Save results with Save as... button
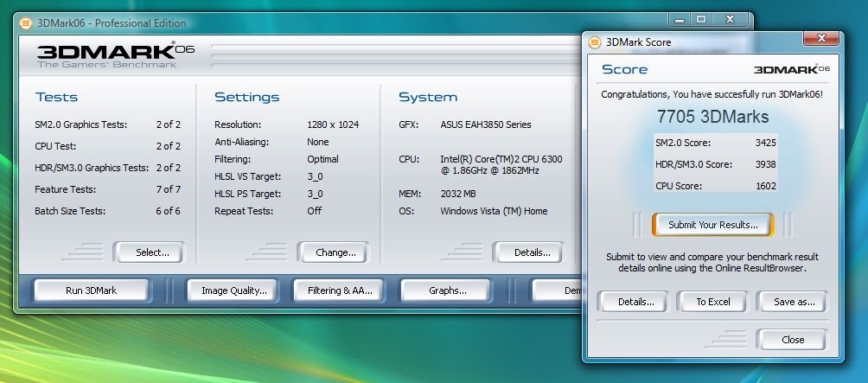 click(x=792, y=302)
